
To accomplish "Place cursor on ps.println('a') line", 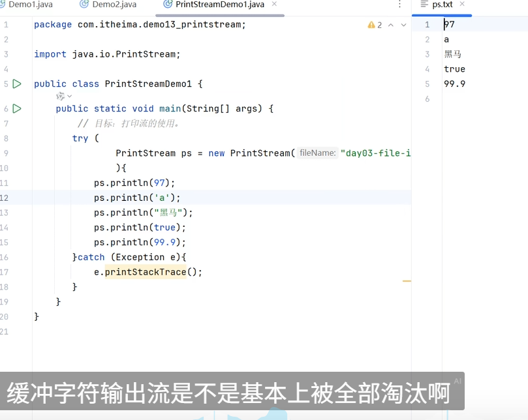I will tap(137, 198).
